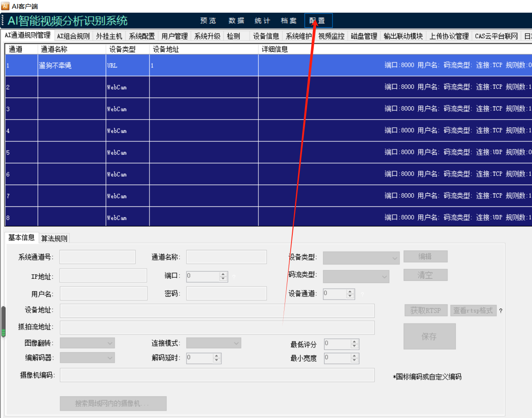The image size is (532, 418).
Task: Open the 系统配置 tab
Action: click(x=142, y=36)
